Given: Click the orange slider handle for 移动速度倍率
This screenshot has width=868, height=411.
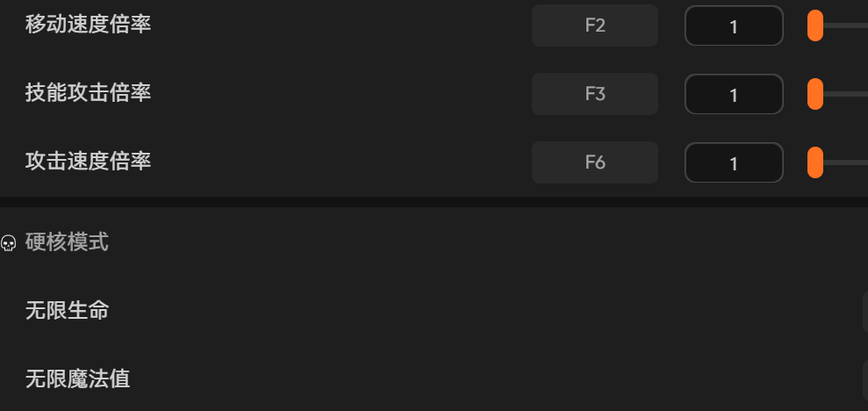Looking at the screenshot, I should point(815,25).
